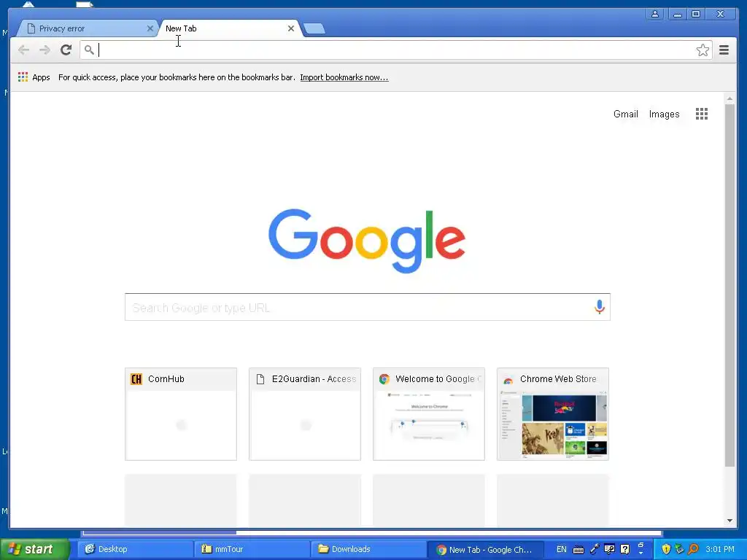
Task: Click the Chrome profile person icon
Action: [x=655, y=14]
